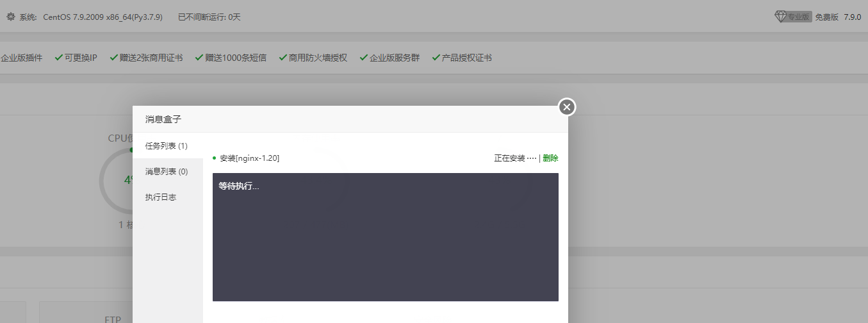
Task: Click the green status dot before 安装[nginx-1.20]
Action: point(214,158)
